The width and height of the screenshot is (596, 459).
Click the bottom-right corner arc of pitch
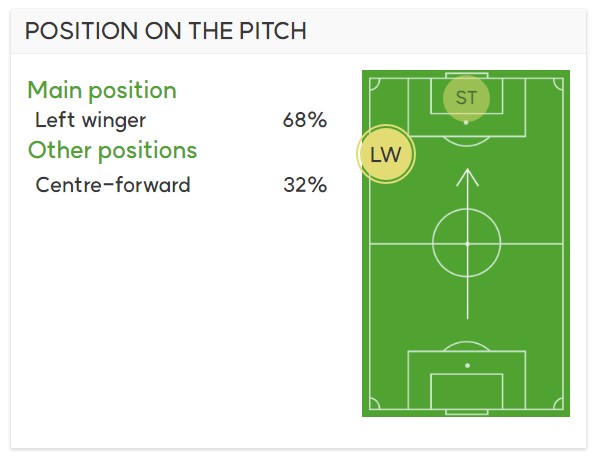(558, 404)
